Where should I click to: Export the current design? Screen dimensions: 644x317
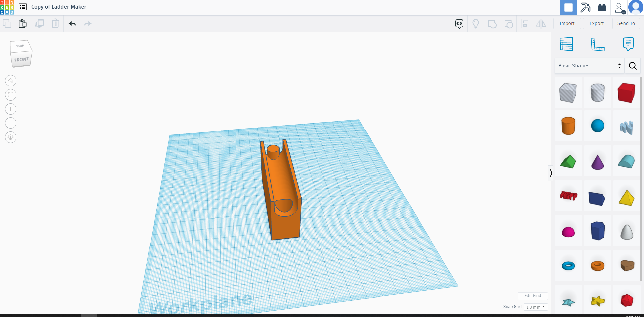coord(596,23)
